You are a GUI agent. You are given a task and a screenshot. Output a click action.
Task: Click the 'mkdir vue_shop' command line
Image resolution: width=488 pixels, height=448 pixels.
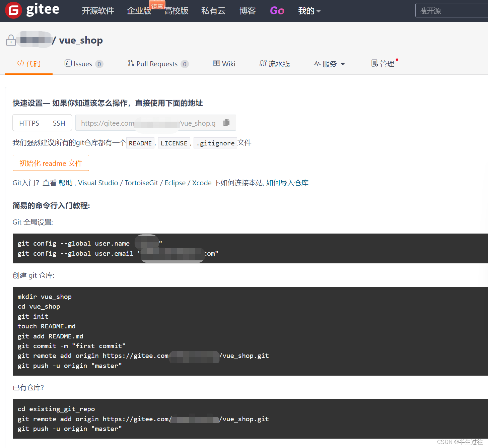tap(45, 297)
